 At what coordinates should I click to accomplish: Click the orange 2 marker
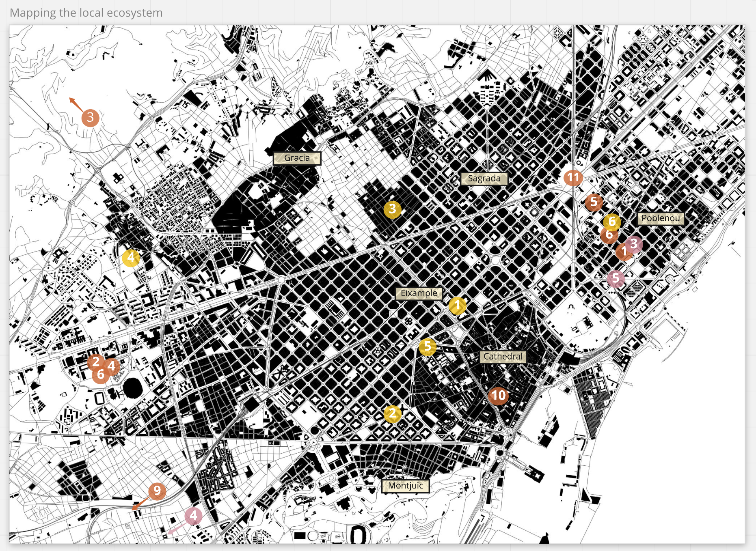96,362
